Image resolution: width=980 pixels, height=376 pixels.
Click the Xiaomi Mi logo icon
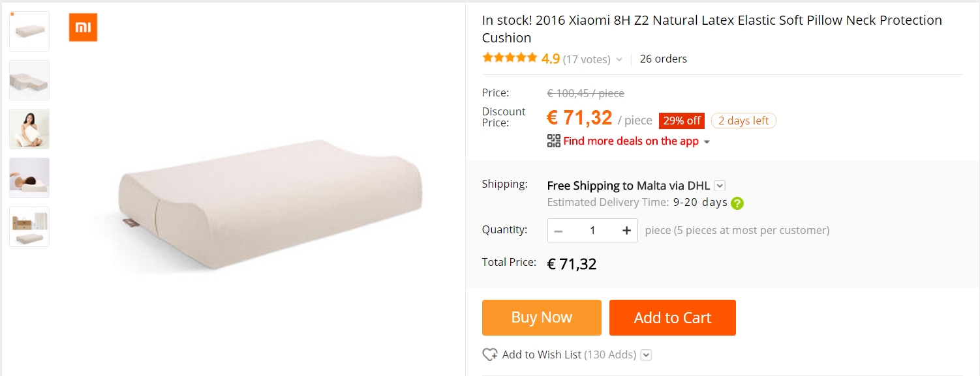[83, 27]
